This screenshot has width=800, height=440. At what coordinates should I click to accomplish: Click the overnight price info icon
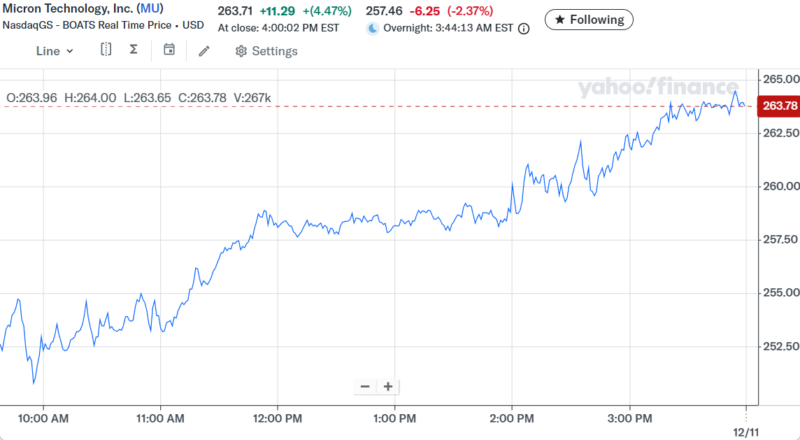524,28
